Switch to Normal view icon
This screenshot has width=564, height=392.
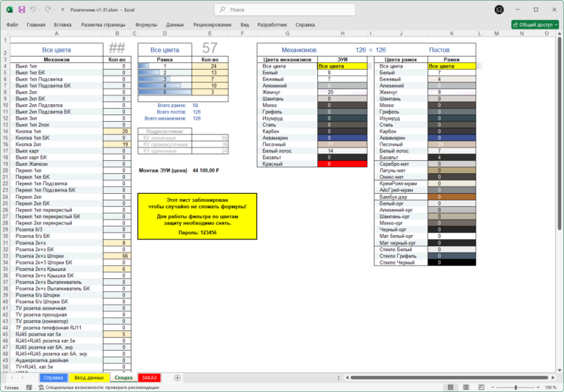450,388
